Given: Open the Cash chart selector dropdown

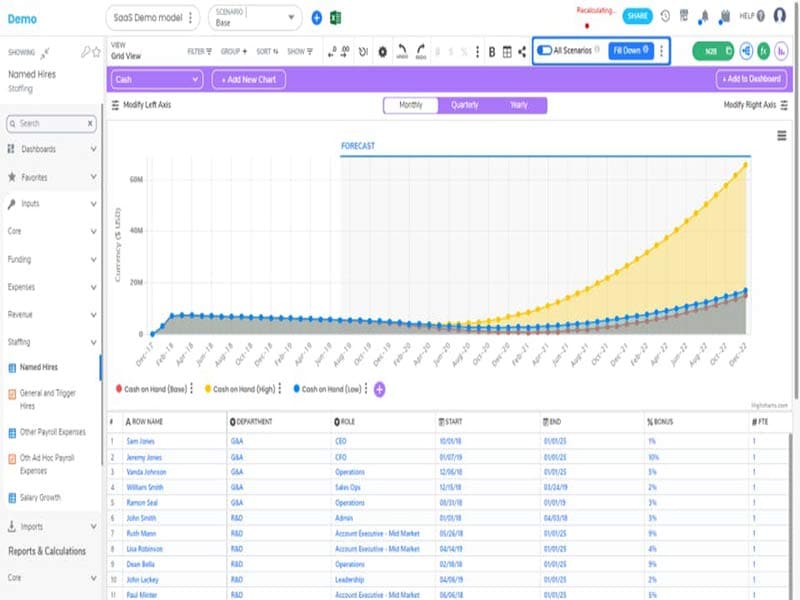Looking at the screenshot, I should [x=156, y=79].
